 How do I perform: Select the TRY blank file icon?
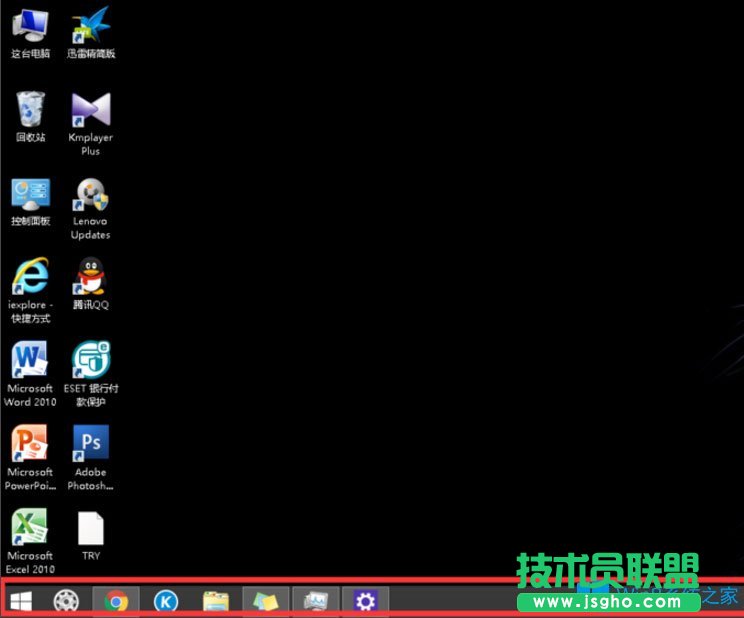pos(91,528)
